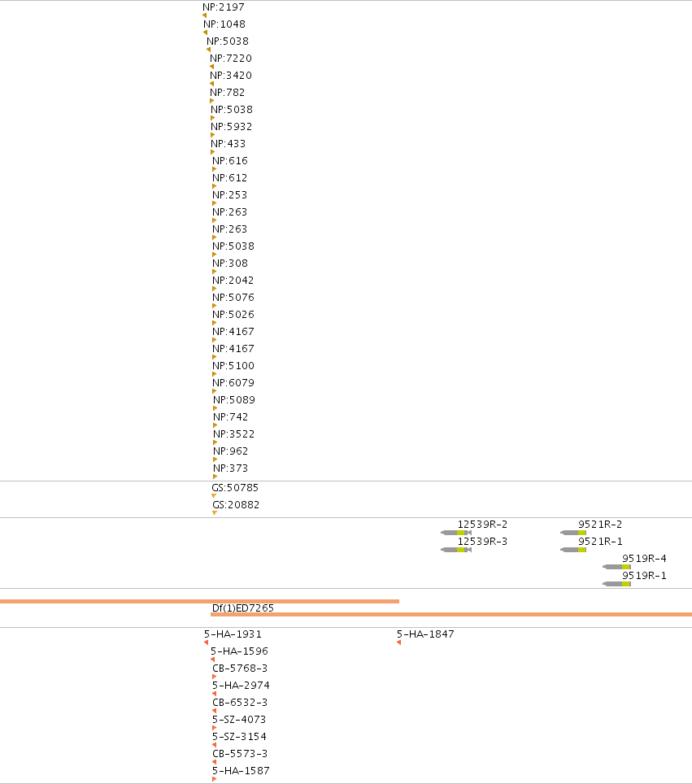
Task: Click the 5-SZ-3154 feature label
Action: [x=240, y=736]
